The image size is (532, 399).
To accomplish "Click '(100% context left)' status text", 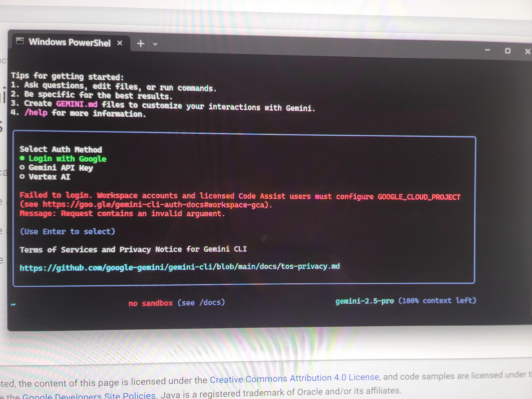I will 437,300.
